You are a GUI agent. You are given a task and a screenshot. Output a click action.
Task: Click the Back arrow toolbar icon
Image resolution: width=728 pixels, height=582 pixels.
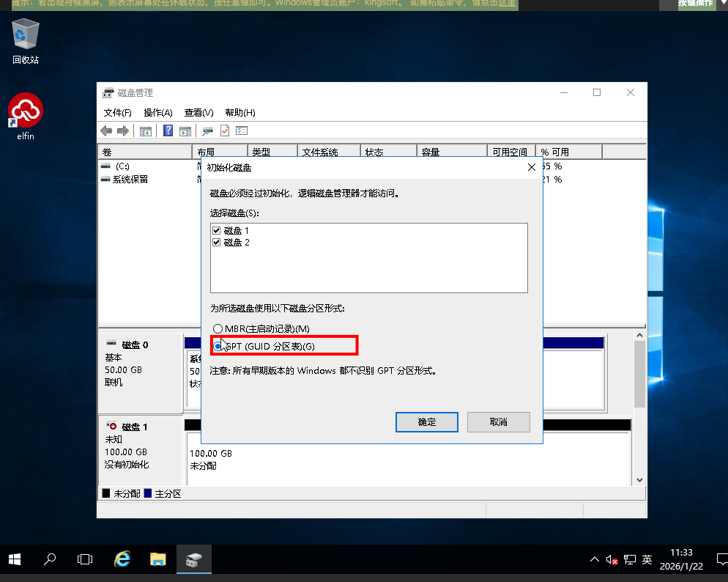click(106, 131)
